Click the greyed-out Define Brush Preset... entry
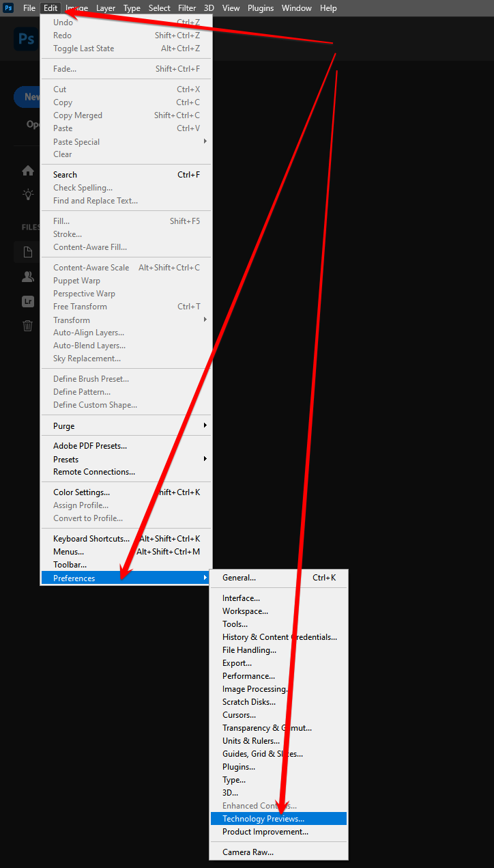 click(x=126, y=379)
